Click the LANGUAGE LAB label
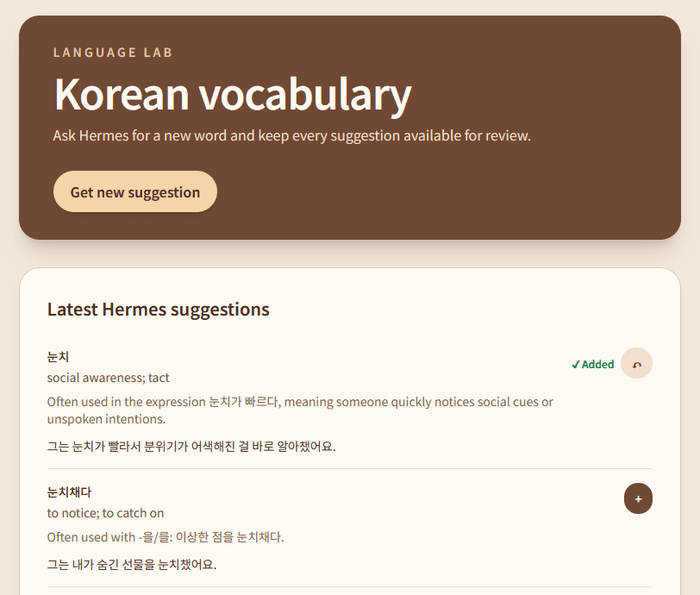 [113, 53]
